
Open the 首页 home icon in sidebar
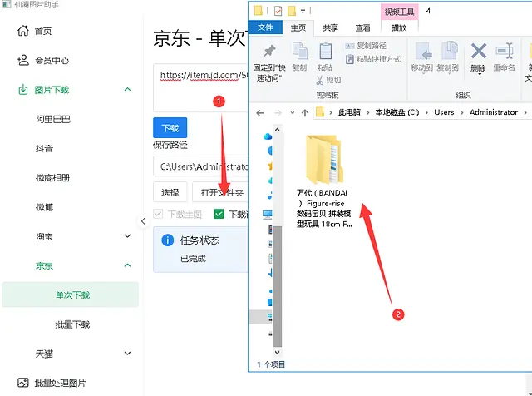(x=23, y=31)
